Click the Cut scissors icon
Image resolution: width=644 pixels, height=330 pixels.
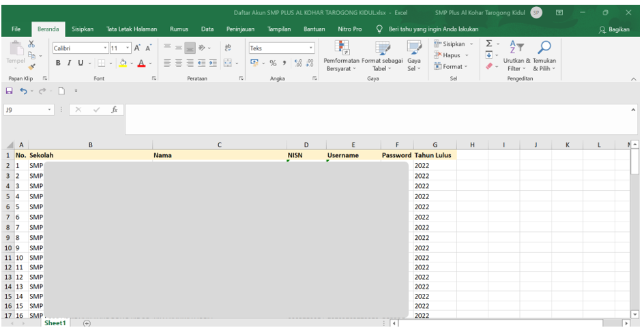31,44
